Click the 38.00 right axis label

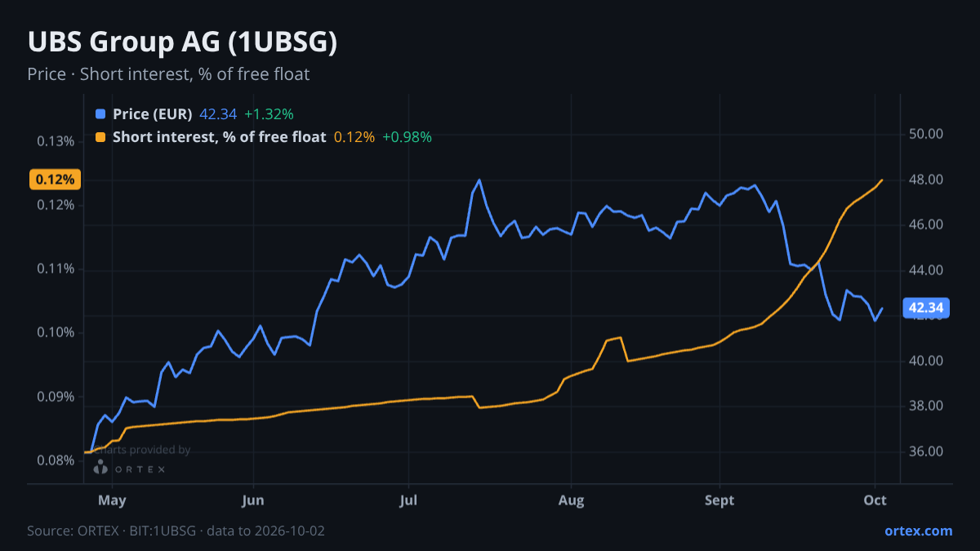click(926, 406)
